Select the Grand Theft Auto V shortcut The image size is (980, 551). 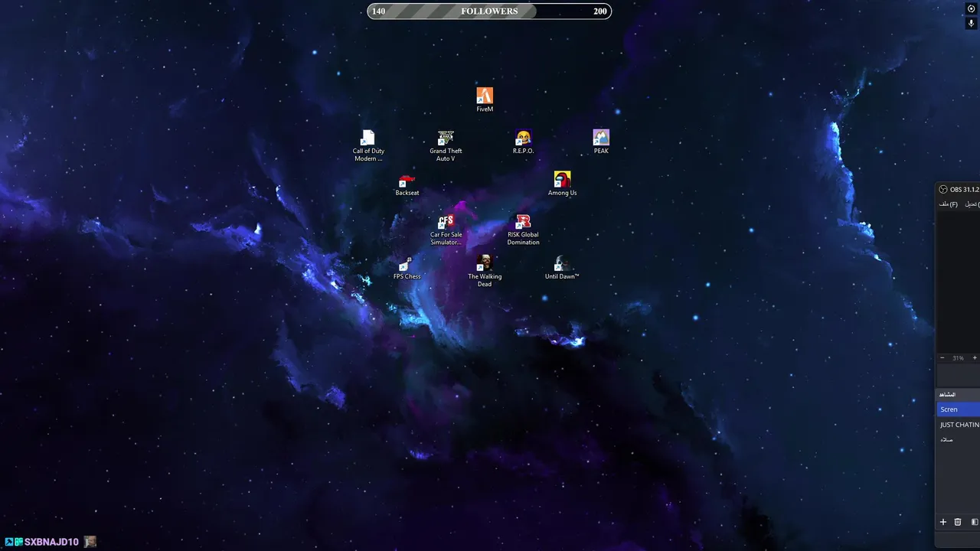(x=446, y=145)
